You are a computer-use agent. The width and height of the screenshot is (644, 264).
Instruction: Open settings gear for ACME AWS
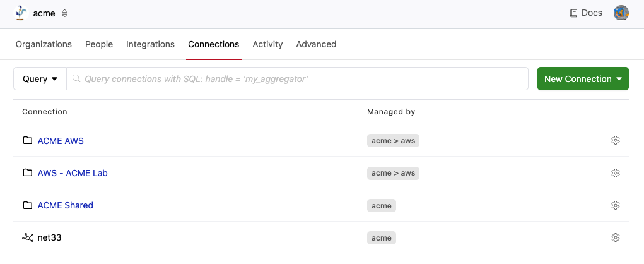click(x=616, y=140)
